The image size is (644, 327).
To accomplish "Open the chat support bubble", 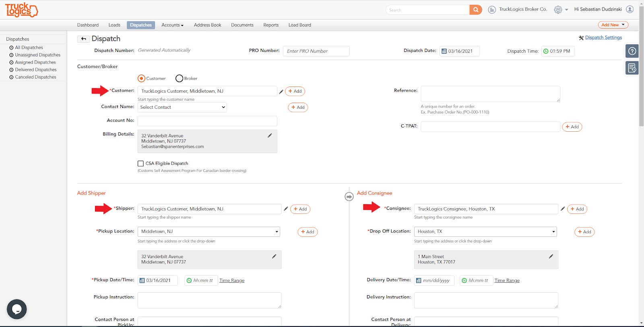I will [x=17, y=309].
